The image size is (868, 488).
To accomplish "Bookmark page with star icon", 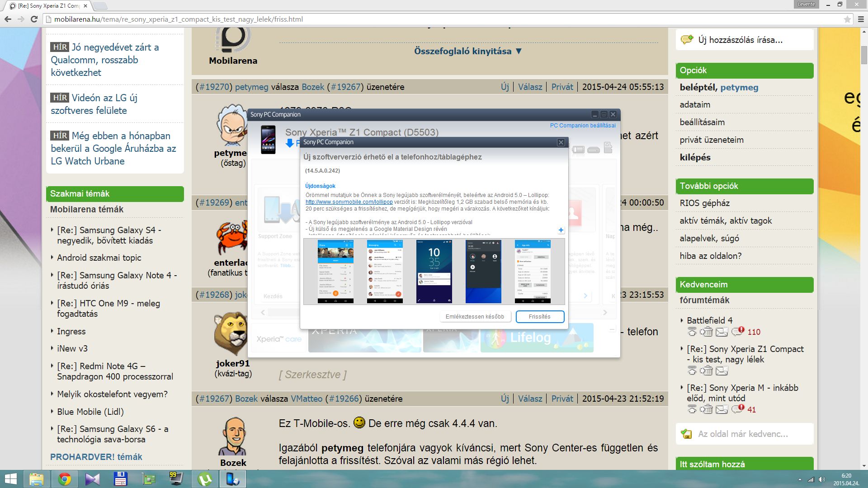I will pyautogui.click(x=847, y=19).
